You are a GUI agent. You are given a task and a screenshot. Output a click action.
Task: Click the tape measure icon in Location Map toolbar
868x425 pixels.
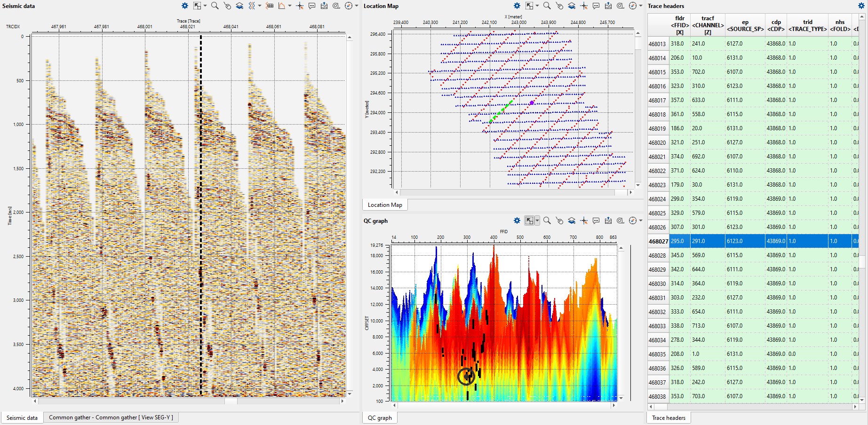point(621,6)
